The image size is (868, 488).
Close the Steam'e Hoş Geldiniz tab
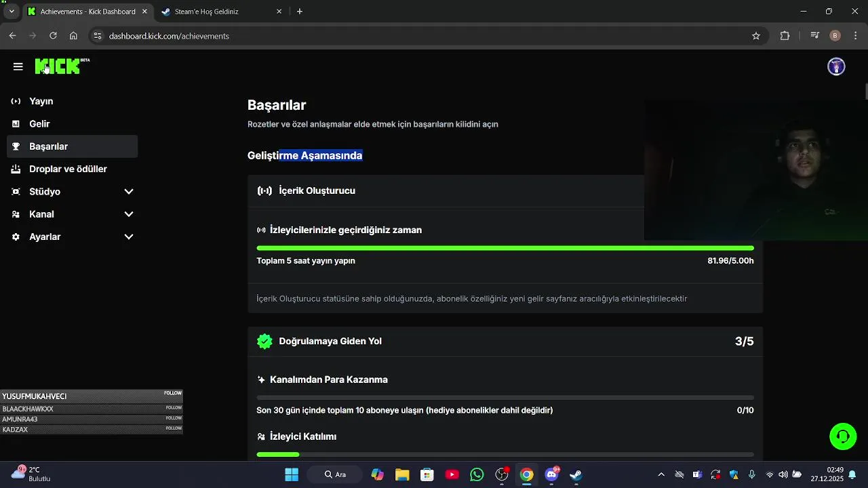coord(279,12)
